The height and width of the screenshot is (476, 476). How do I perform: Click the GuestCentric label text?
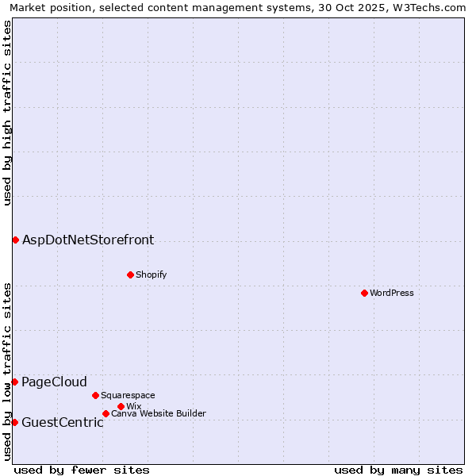62,422
